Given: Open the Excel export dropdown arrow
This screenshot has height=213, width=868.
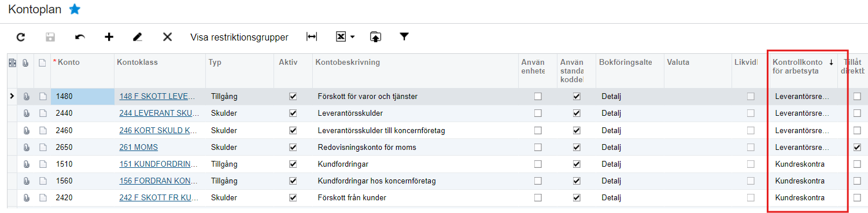Looking at the screenshot, I should click(x=353, y=37).
